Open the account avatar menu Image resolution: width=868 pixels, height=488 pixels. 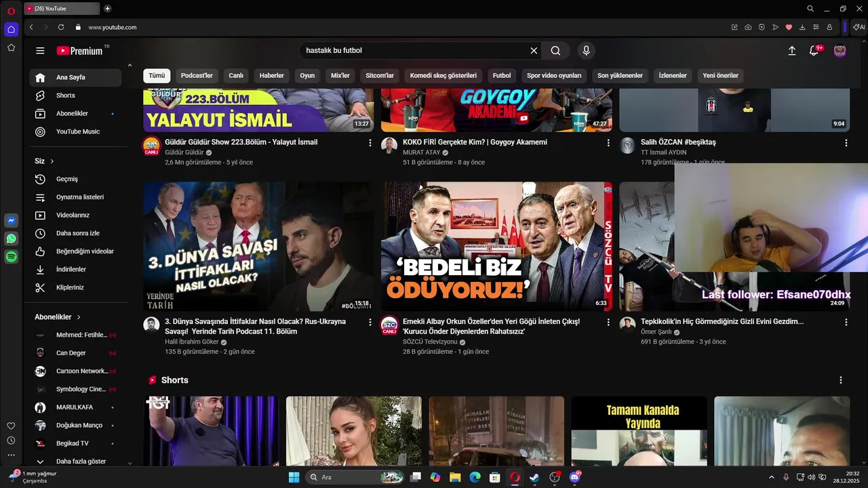pyautogui.click(x=840, y=51)
